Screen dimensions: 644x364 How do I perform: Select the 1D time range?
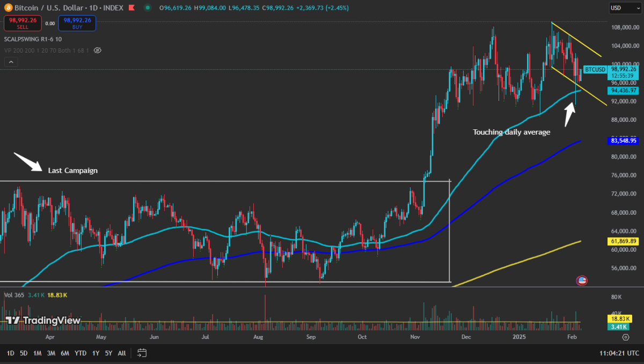coord(10,353)
